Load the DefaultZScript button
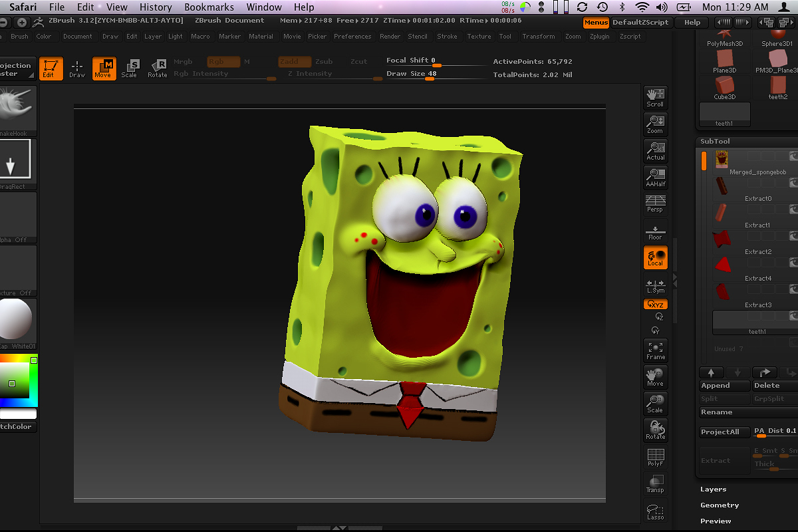This screenshot has height=532, width=798. [x=641, y=23]
